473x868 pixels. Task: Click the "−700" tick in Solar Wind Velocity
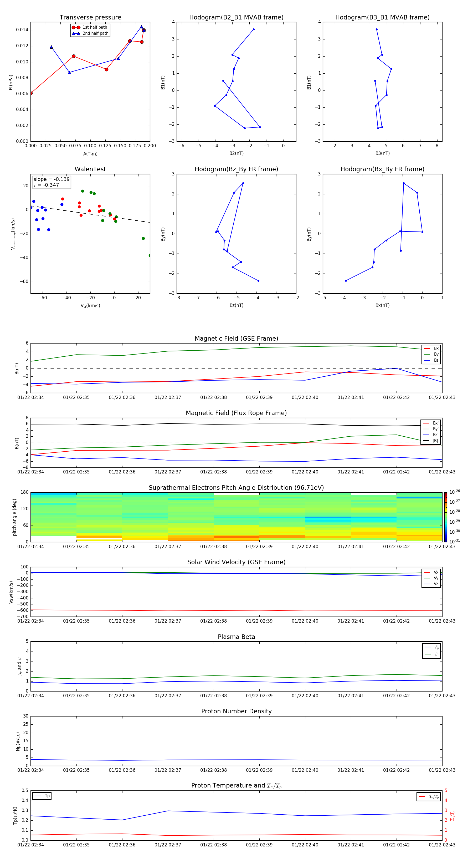[x=22, y=617]
